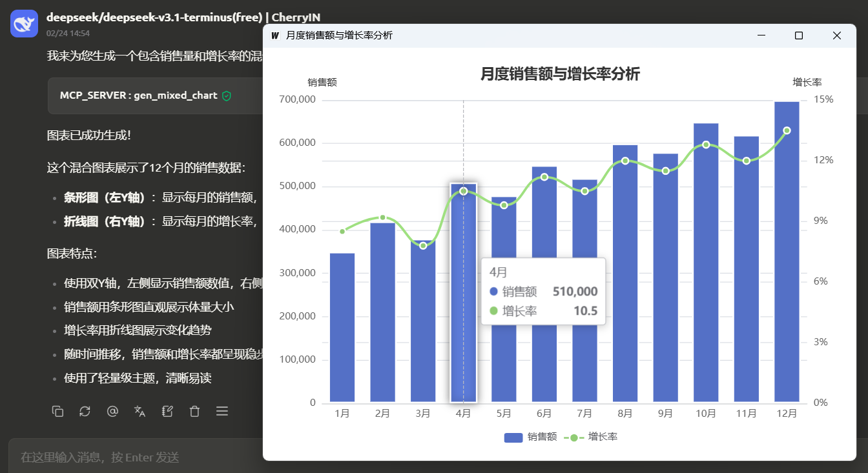
Task: Click the 6月 sales bar
Action: [544, 285]
